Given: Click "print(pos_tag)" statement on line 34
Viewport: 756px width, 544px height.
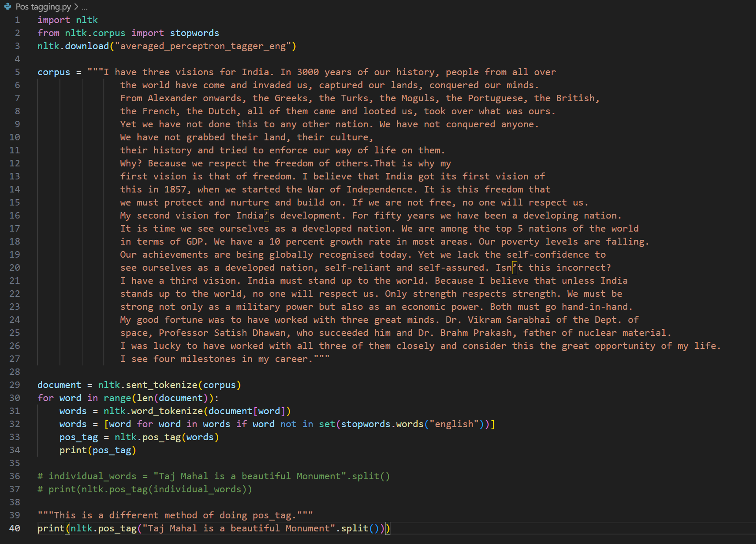Looking at the screenshot, I should point(98,450).
